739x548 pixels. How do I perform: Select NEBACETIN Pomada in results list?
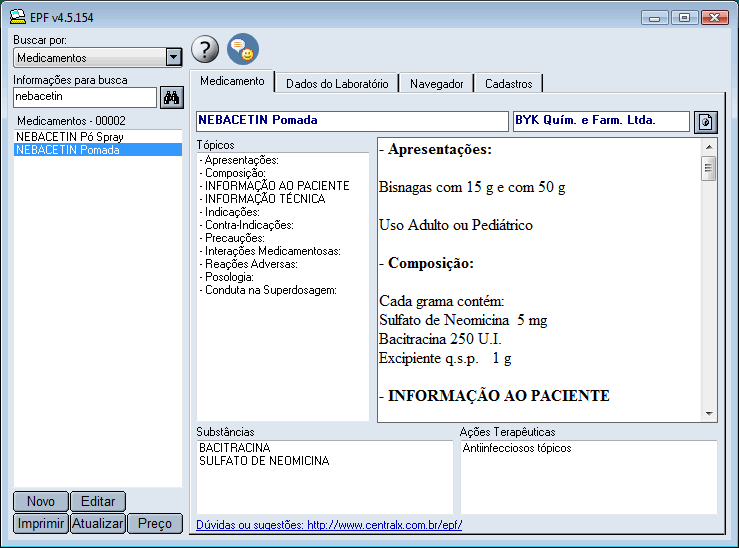98,150
